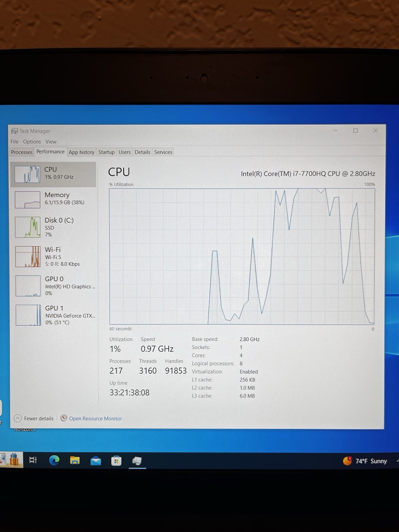
Task: Click the 2.80 GHz base speed value
Action: click(x=249, y=339)
